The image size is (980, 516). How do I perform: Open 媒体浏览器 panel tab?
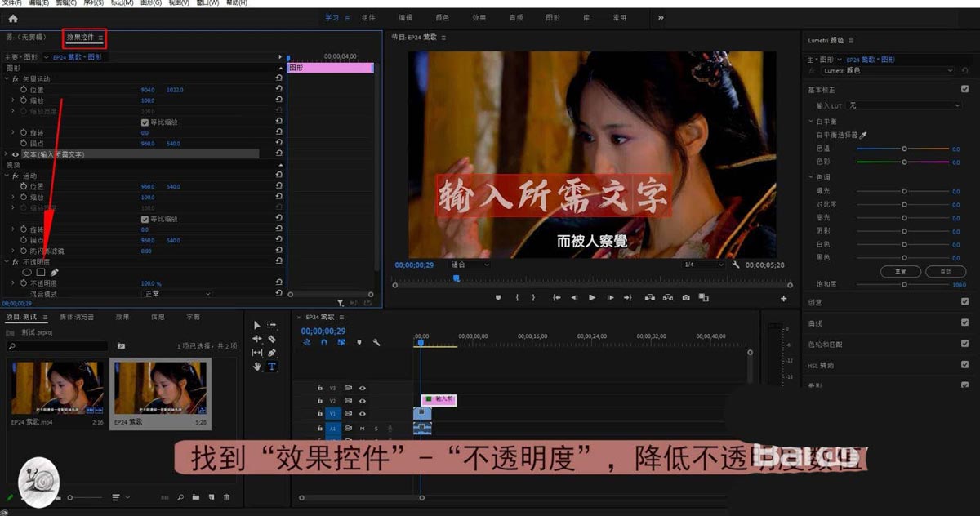(77, 317)
